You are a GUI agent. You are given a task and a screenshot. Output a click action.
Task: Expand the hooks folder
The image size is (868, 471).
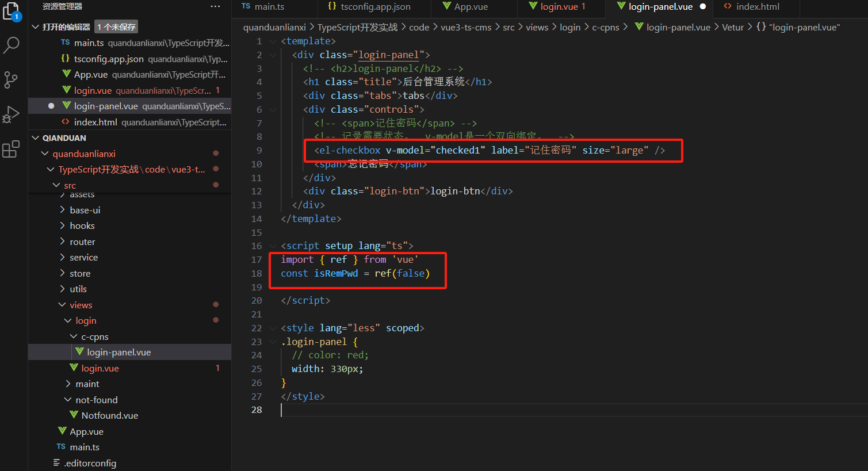point(62,226)
